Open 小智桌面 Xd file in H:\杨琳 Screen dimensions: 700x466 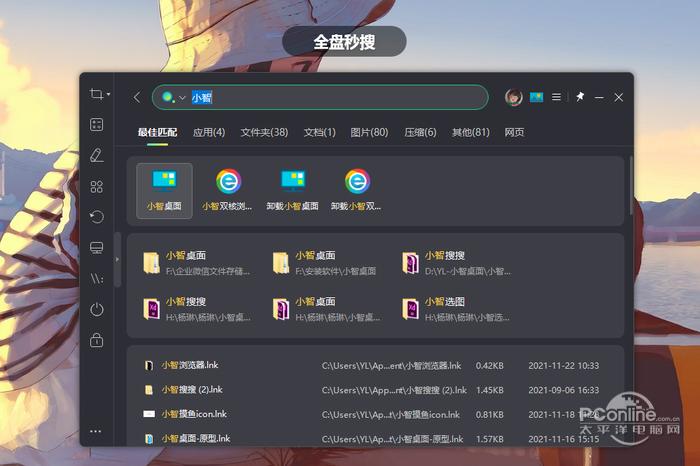coord(327,309)
